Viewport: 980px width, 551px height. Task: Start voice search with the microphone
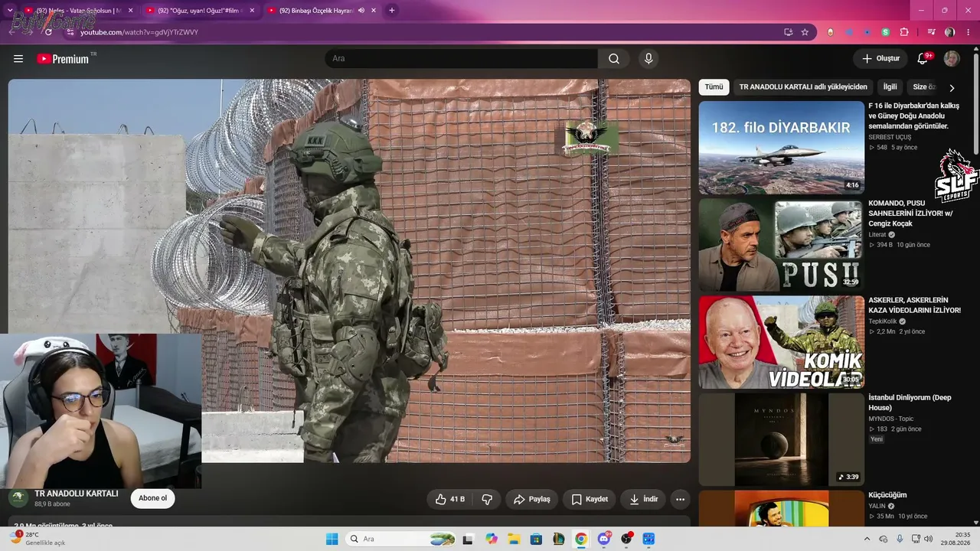tap(648, 59)
